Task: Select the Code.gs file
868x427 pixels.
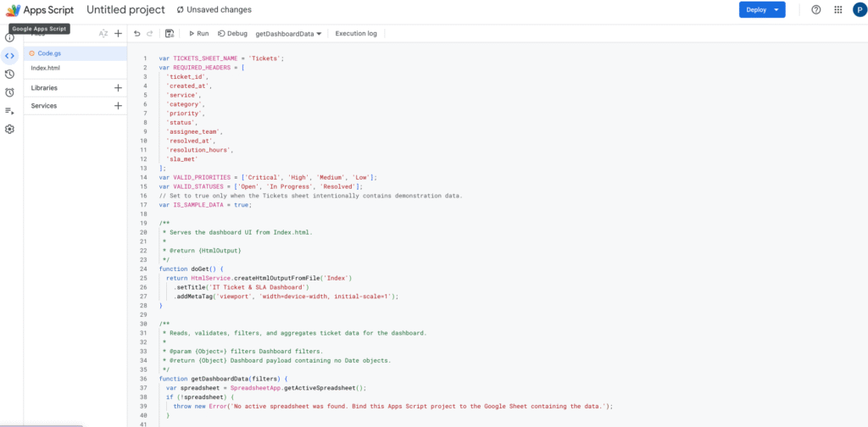Action: 75,53
